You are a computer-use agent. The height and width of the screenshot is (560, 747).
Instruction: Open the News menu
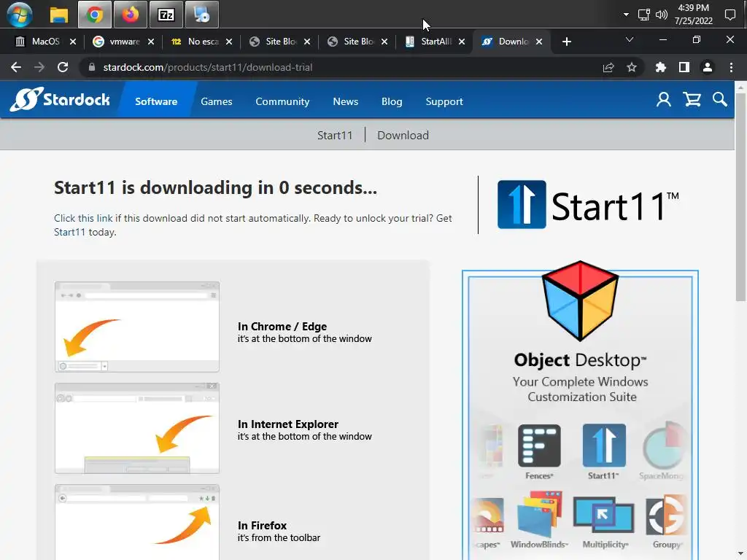(345, 101)
